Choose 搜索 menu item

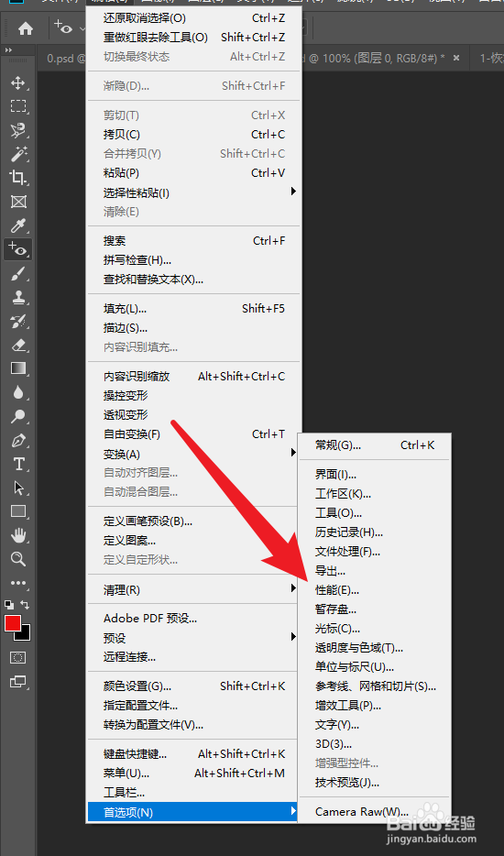pos(194,241)
